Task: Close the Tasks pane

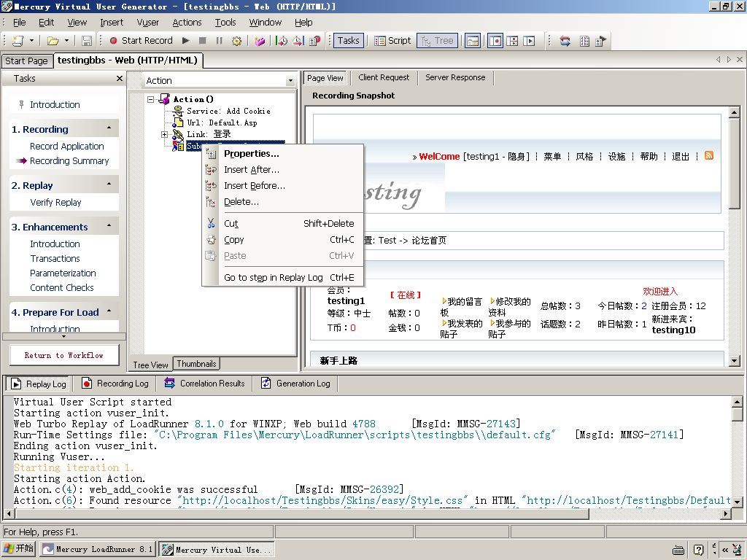Action: (120, 79)
